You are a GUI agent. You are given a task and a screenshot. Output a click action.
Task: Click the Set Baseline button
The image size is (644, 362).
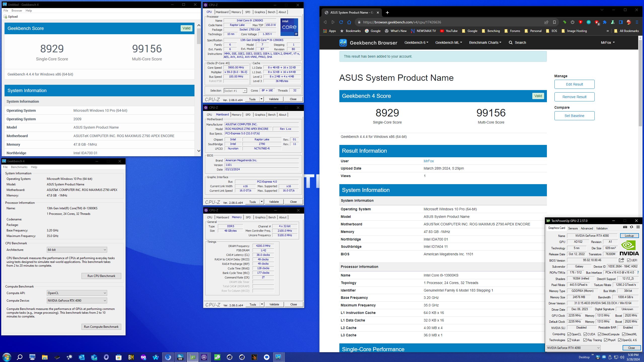click(574, 116)
